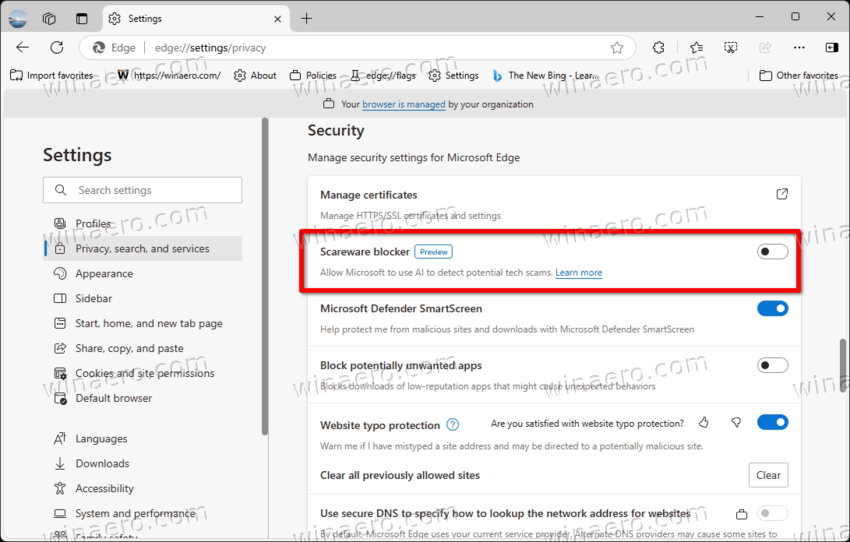Open the Policies bookmark

coord(313,75)
